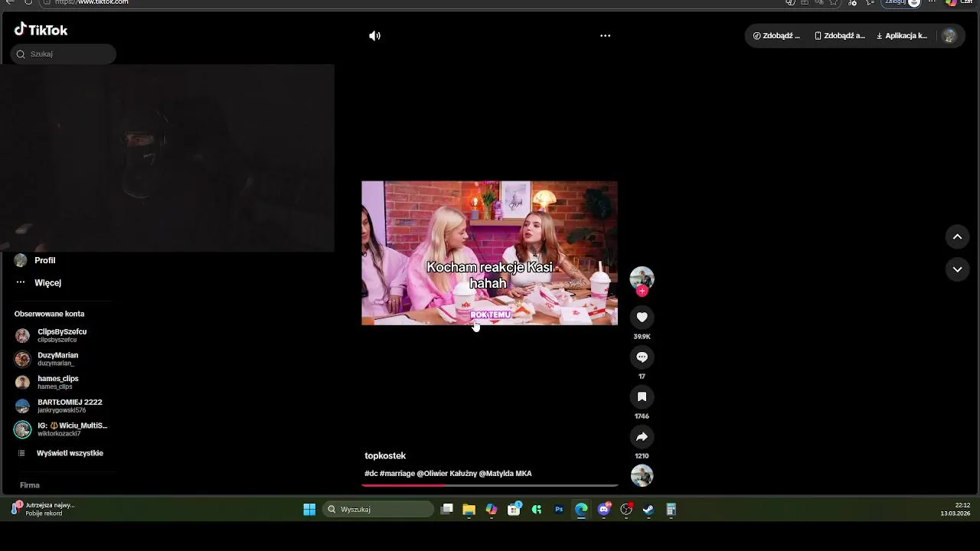Seek on the video progress bar
The image size is (980, 551).
pyautogui.click(x=489, y=485)
